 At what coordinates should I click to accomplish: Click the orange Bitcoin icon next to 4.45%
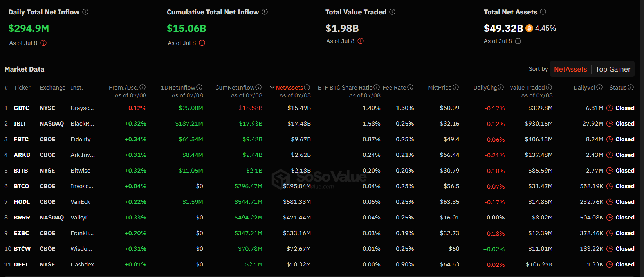pos(529,28)
